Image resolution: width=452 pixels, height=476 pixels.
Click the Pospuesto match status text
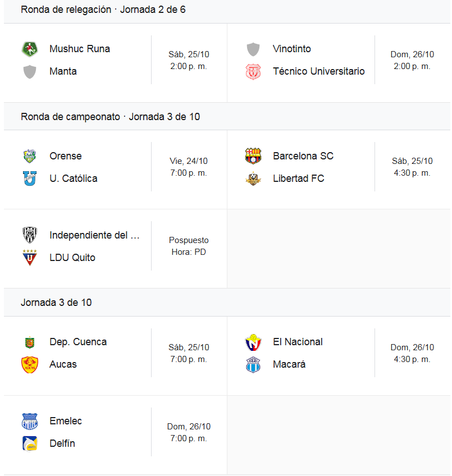(189, 240)
